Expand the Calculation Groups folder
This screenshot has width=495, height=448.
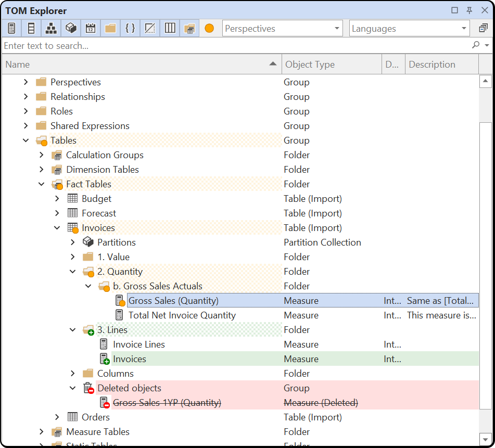[x=41, y=155]
